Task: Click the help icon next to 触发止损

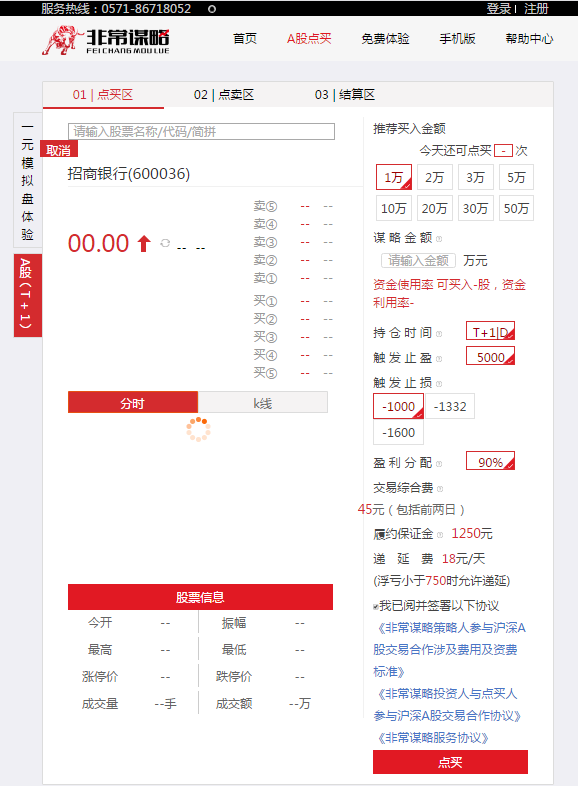Action: 439,383
